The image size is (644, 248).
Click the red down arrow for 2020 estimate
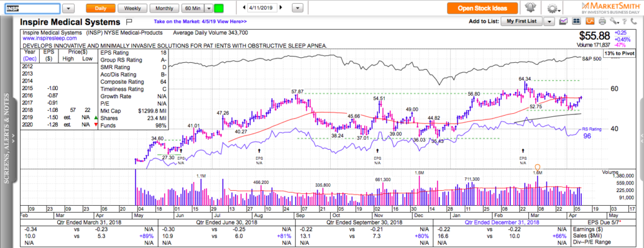tap(96, 125)
